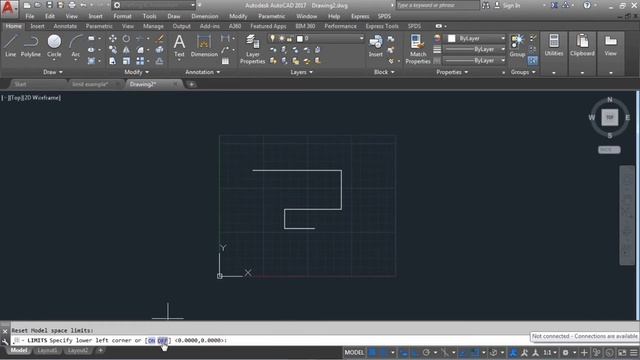Toggle polar tracking in status bar
Screen dimensions: 640x360
[x=426, y=352]
